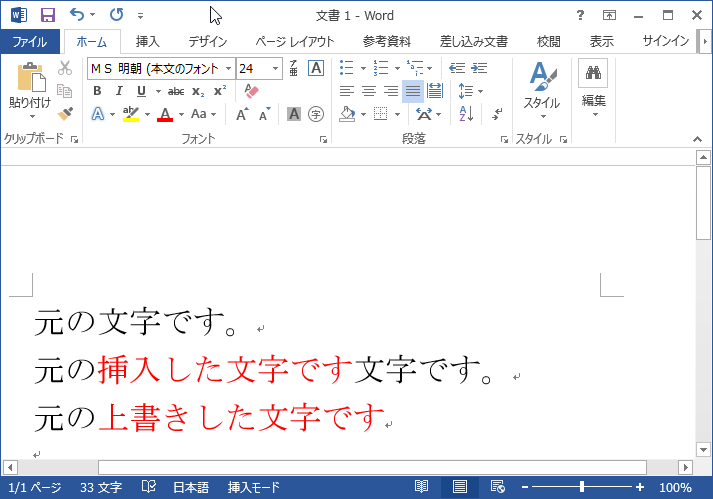Open font dialog box launcher
The height and width of the screenshot is (499, 713).
tap(323, 140)
